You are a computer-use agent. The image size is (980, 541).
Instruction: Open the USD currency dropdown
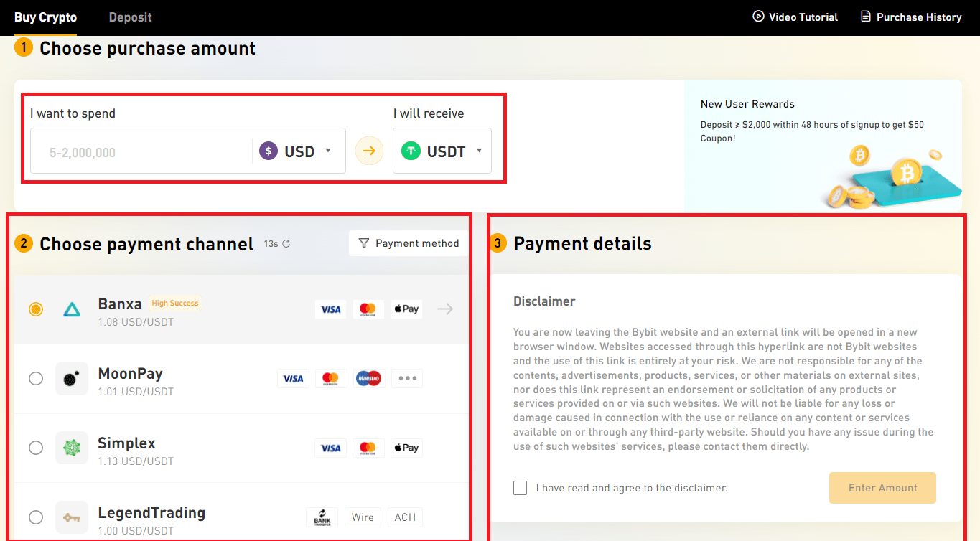(297, 151)
